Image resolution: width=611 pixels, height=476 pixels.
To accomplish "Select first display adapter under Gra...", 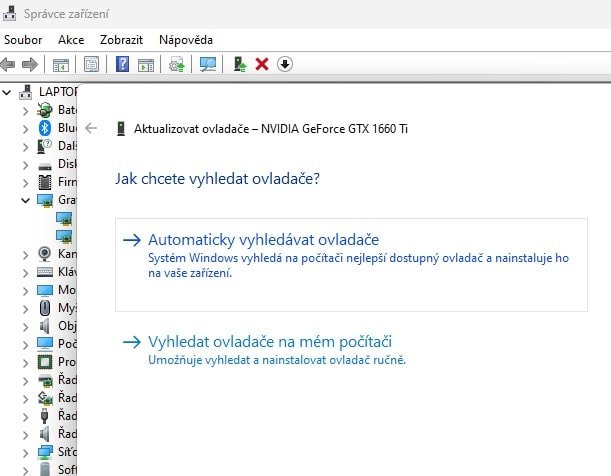I will click(64, 219).
